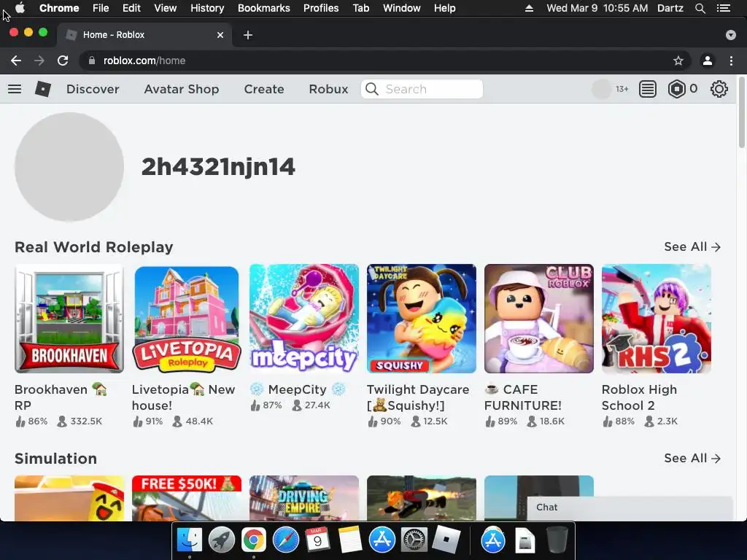747x560 pixels.
Task: Click the search magnifier icon in Roblox
Action: (371, 89)
